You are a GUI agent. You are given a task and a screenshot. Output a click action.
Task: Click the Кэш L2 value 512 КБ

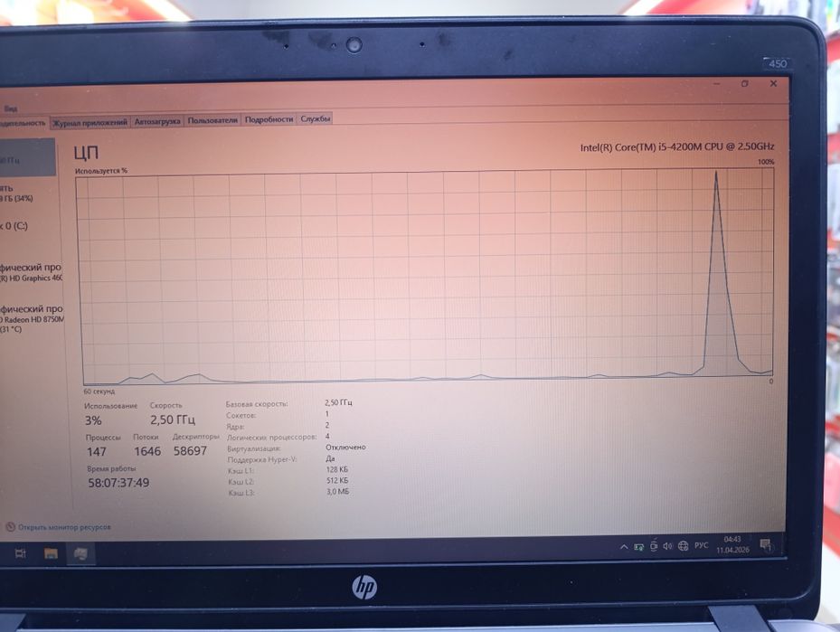click(x=337, y=480)
